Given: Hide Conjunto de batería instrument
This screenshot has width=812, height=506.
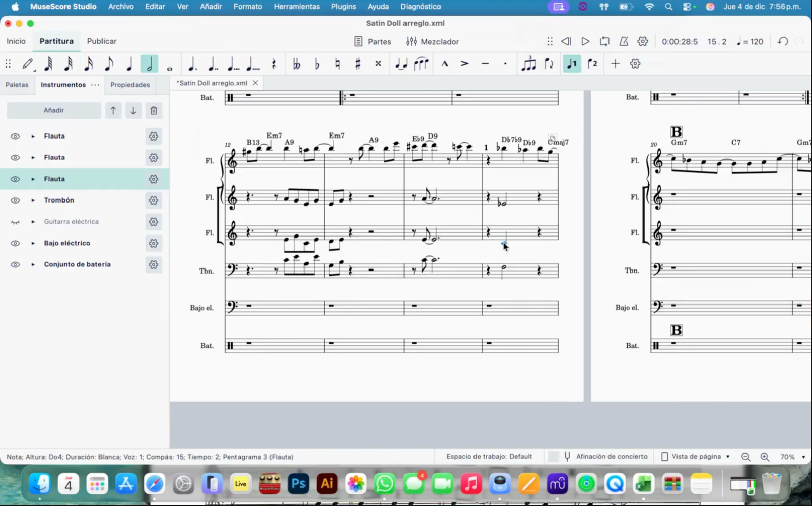Looking at the screenshot, I should tap(15, 264).
